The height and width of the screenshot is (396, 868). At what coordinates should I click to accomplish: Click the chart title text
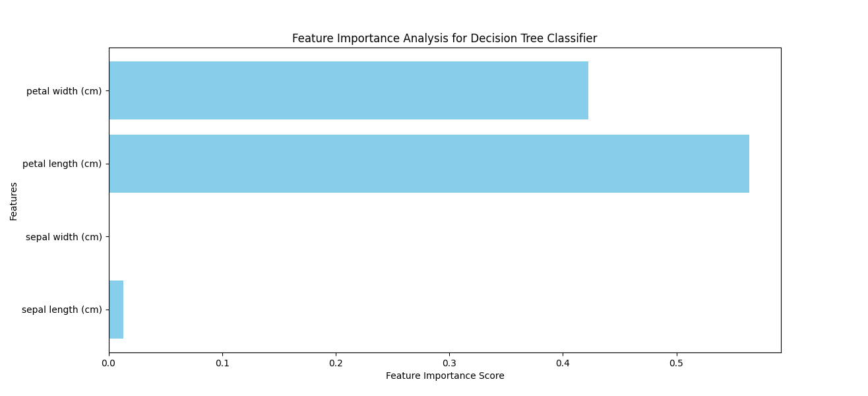click(x=445, y=38)
